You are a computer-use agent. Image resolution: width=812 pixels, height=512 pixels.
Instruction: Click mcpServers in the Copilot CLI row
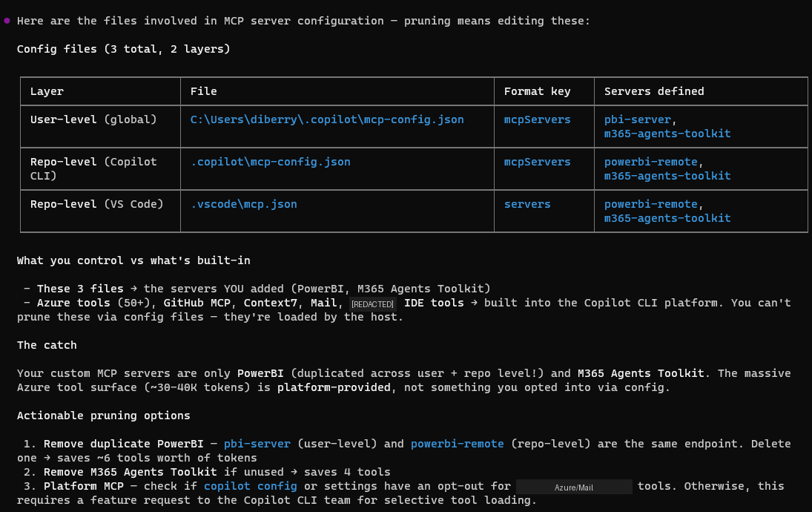[537, 162]
